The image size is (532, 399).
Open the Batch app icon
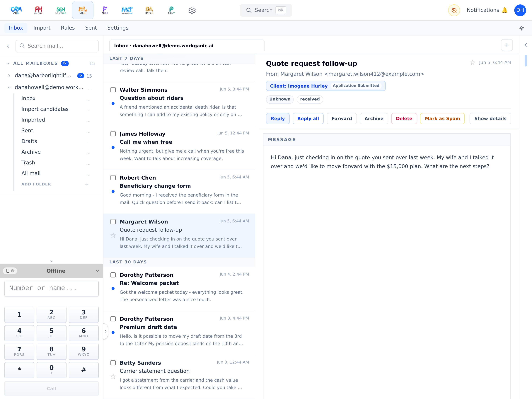tap(149, 10)
